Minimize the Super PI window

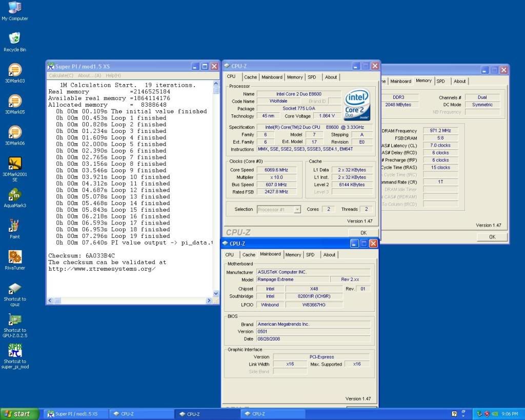pyautogui.click(x=195, y=66)
